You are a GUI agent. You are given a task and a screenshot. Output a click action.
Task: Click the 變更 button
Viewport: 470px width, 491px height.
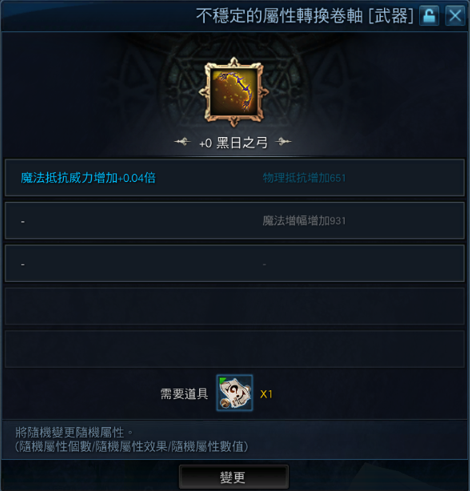click(234, 477)
